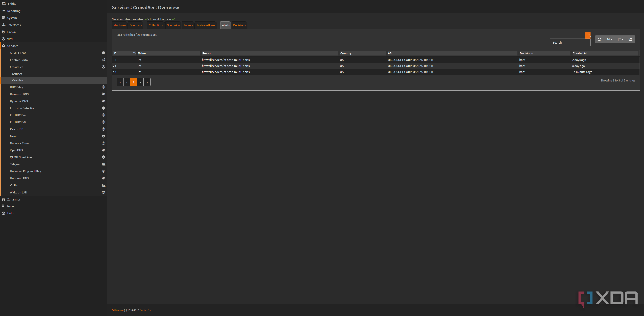
Task: Select the Alerts tab
Action: (x=226, y=25)
